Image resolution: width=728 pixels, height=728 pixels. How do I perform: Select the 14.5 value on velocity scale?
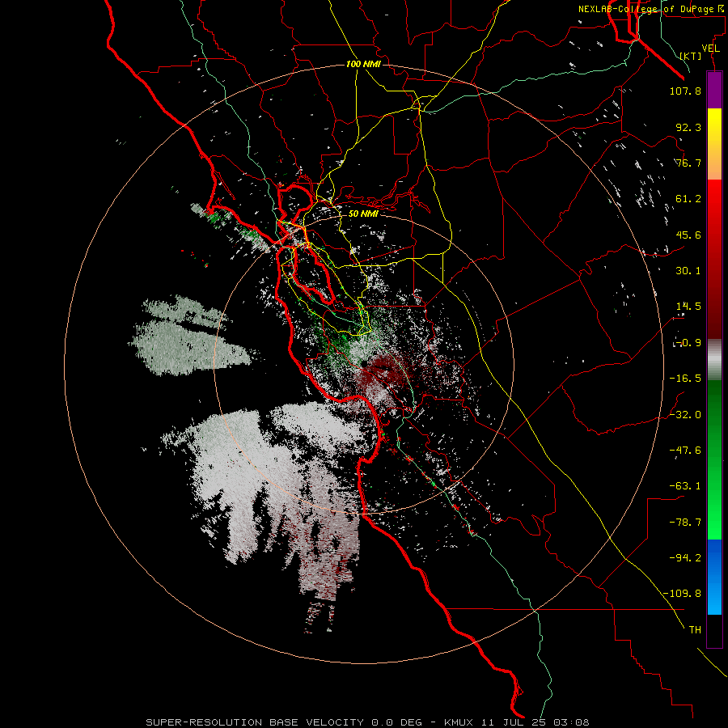[x=688, y=307]
